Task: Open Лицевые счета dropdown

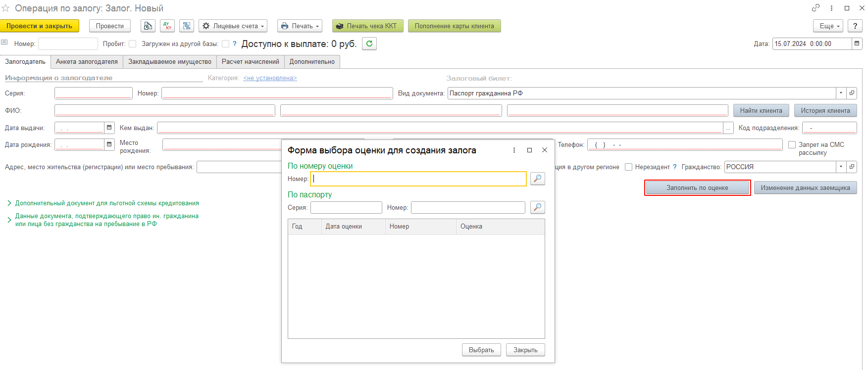Action: (233, 26)
